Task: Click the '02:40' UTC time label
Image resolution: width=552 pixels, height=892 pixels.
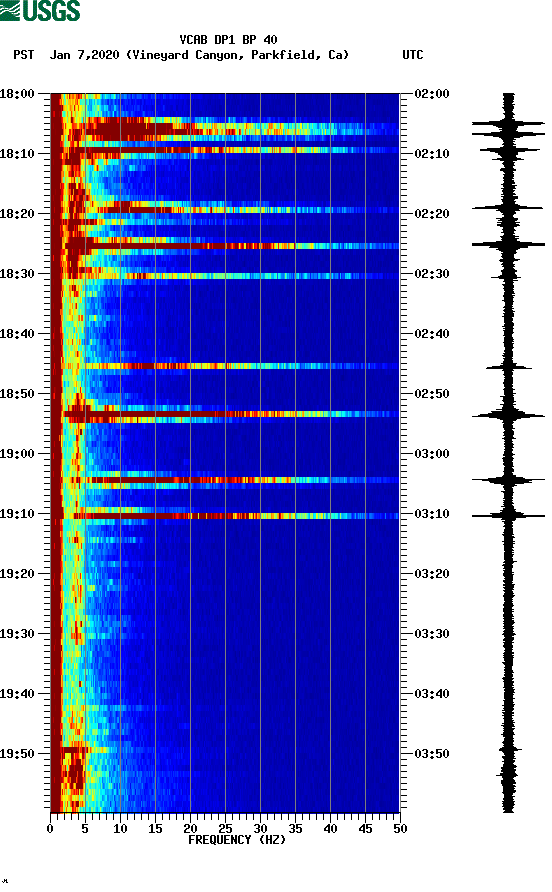Action: [432, 334]
